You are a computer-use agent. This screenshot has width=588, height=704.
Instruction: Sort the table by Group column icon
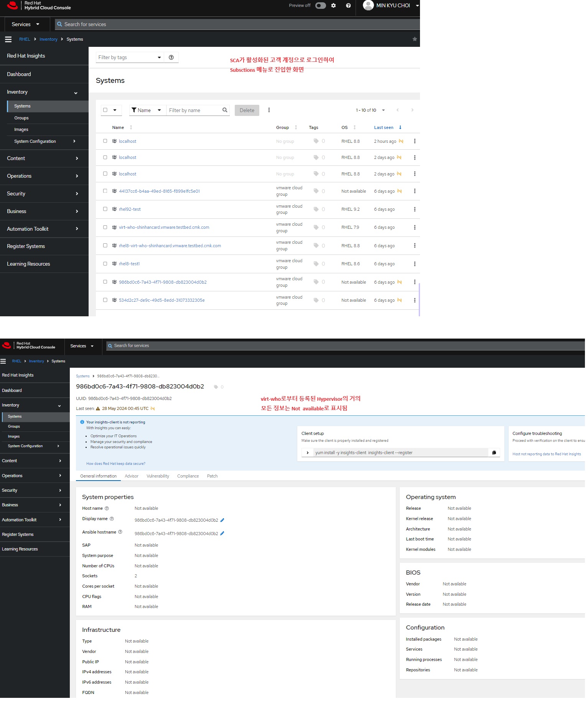point(296,127)
